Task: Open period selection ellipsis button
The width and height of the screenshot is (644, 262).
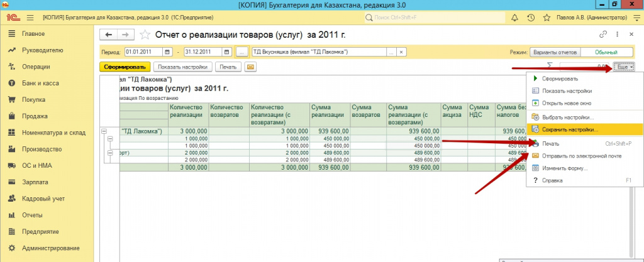Action: 242,52
